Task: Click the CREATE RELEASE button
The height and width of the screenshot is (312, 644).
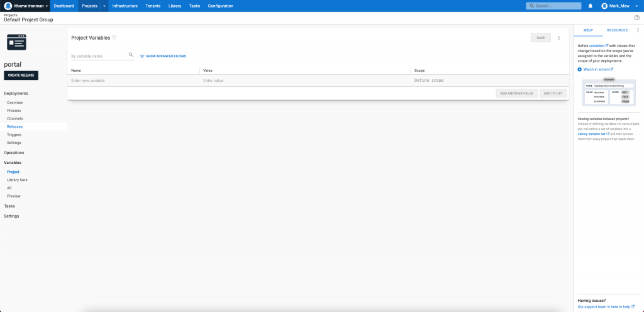Action: tap(21, 75)
